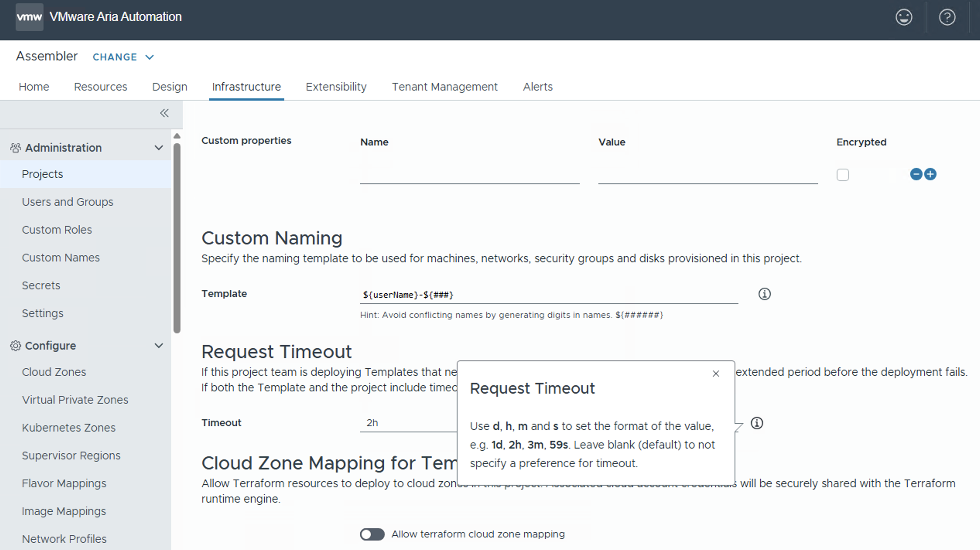Open Custom Roles in sidebar
The width and height of the screenshot is (980, 550).
pos(57,230)
